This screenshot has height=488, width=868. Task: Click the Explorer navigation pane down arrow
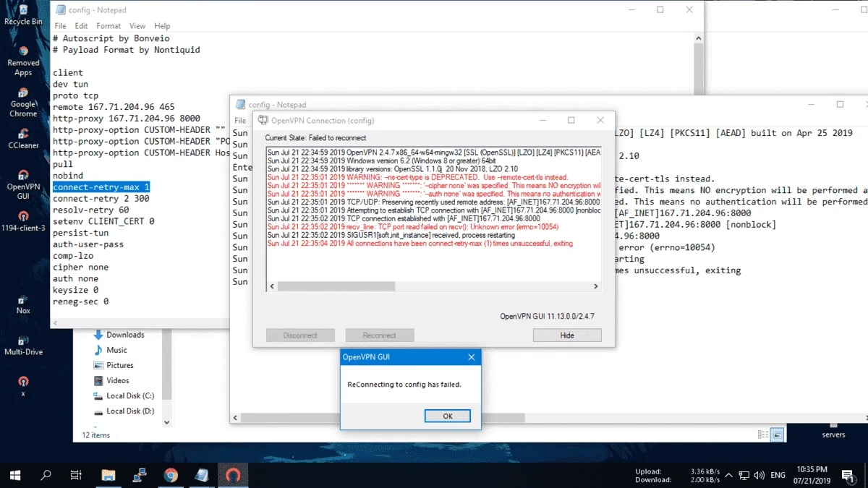tap(167, 422)
